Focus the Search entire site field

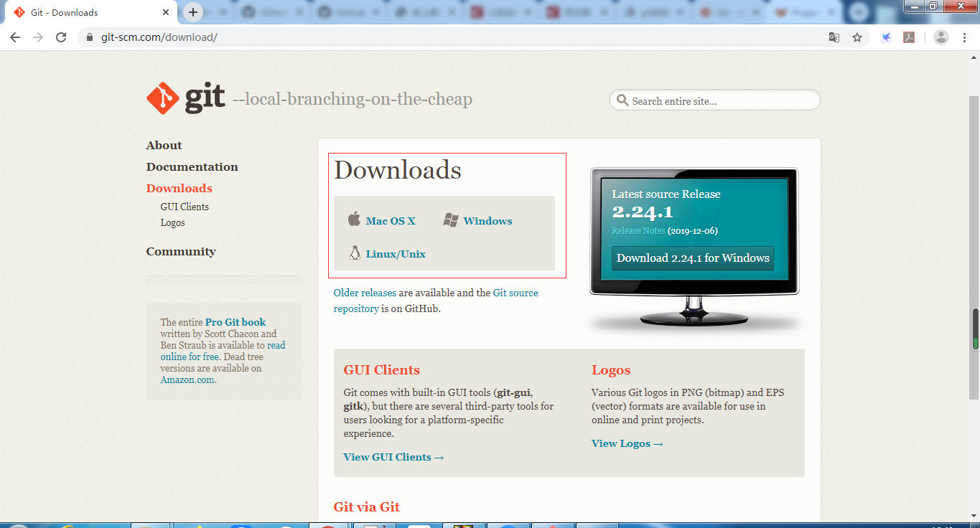click(715, 100)
